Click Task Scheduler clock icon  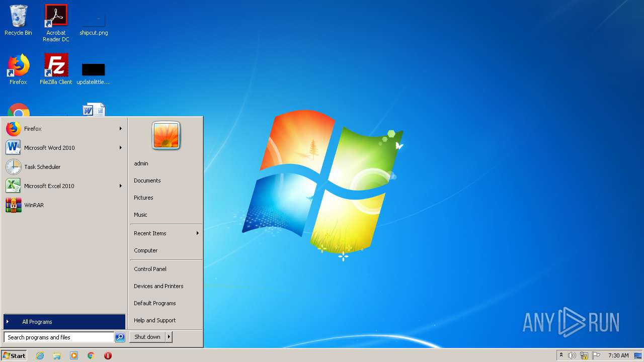click(x=14, y=167)
